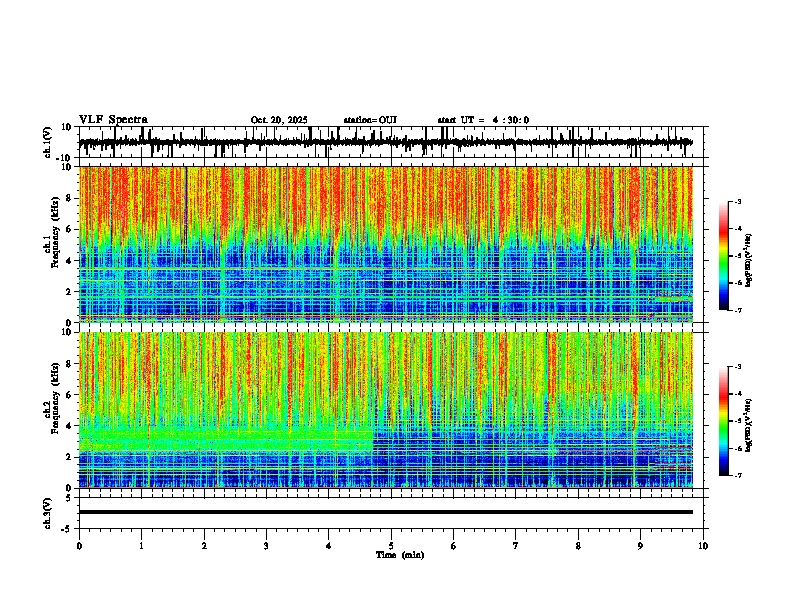Click the "VLF Spectra" title text
Screen dimensions: 792x612
click(x=113, y=120)
